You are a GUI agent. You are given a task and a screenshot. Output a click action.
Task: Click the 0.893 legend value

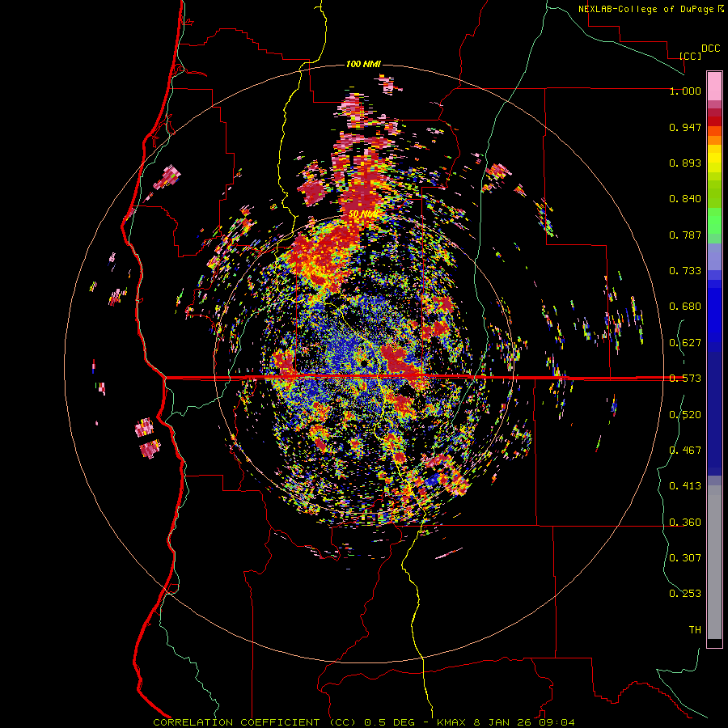[x=685, y=163]
